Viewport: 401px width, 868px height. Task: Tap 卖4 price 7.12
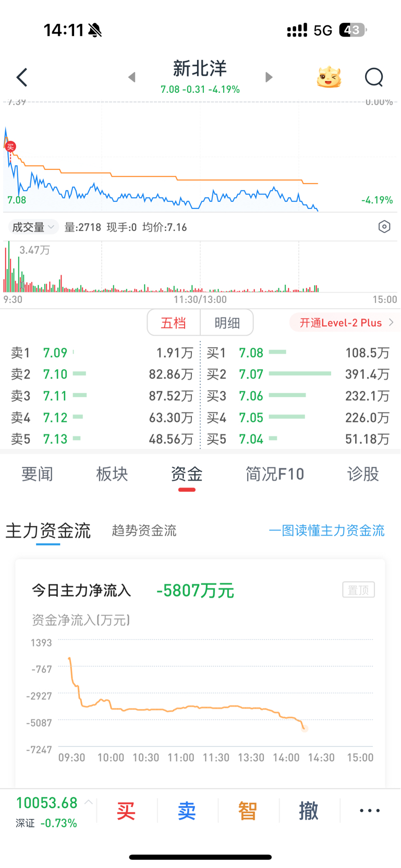pyautogui.click(x=55, y=418)
